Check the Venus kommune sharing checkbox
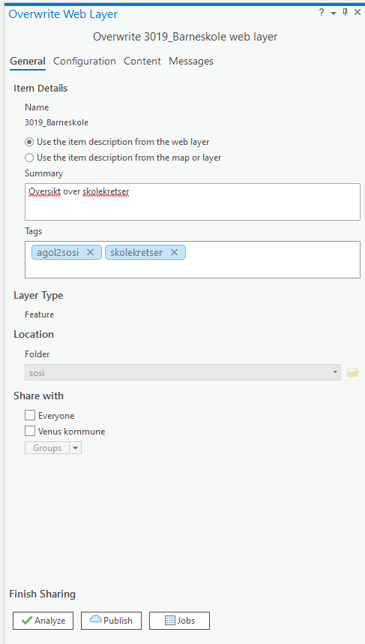 pyautogui.click(x=30, y=431)
